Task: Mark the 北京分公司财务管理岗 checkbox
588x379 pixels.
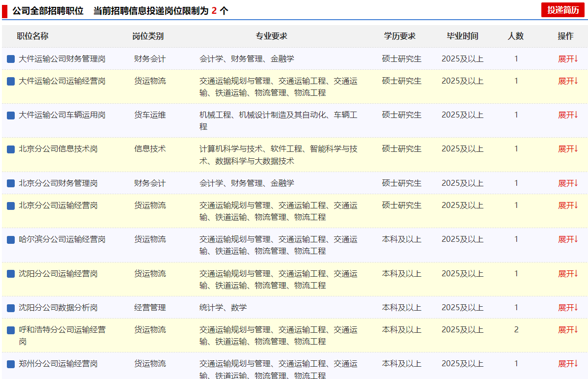Action: [x=11, y=183]
